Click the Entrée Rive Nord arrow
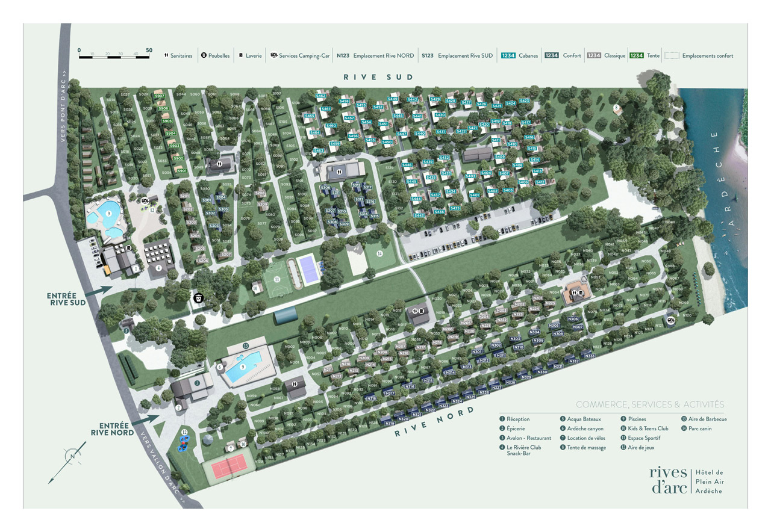The image size is (771, 532). click(x=145, y=419)
